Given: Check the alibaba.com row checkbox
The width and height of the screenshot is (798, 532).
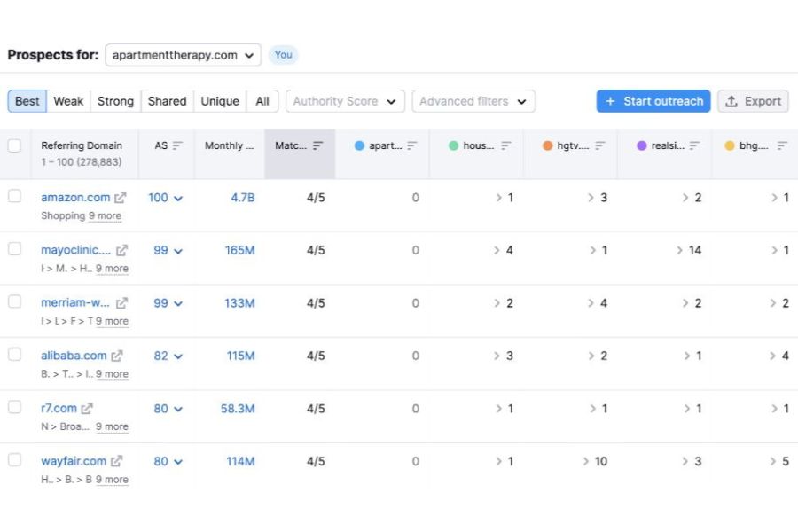Looking at the screenshot, I should point(15,355).
